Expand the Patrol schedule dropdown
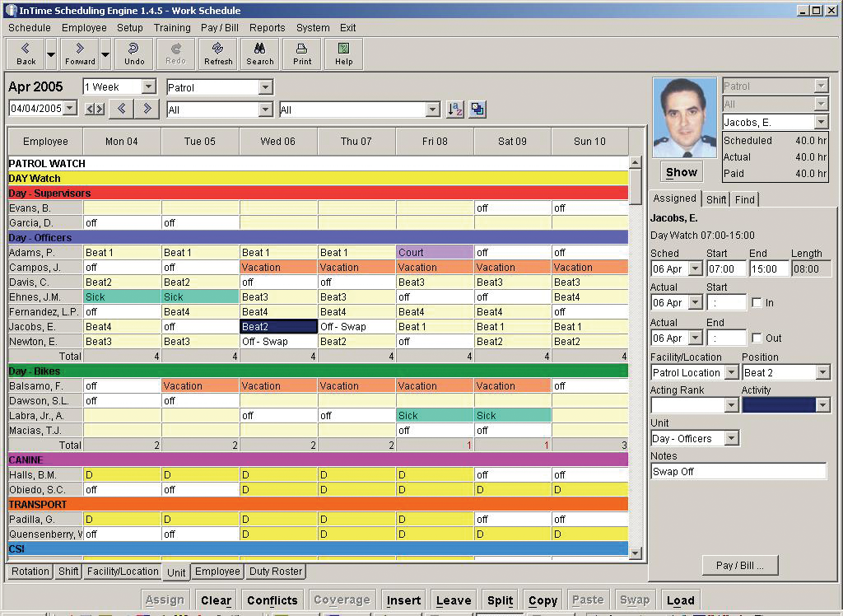The width and height of the screenshot is (843, 616). pyautogui.click(x=265, y=87)
